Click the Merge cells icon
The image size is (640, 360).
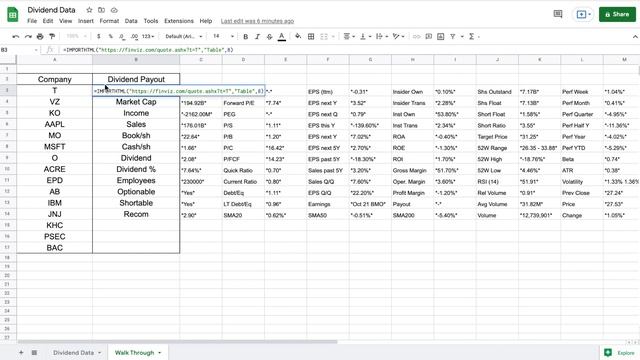(324, 37)
